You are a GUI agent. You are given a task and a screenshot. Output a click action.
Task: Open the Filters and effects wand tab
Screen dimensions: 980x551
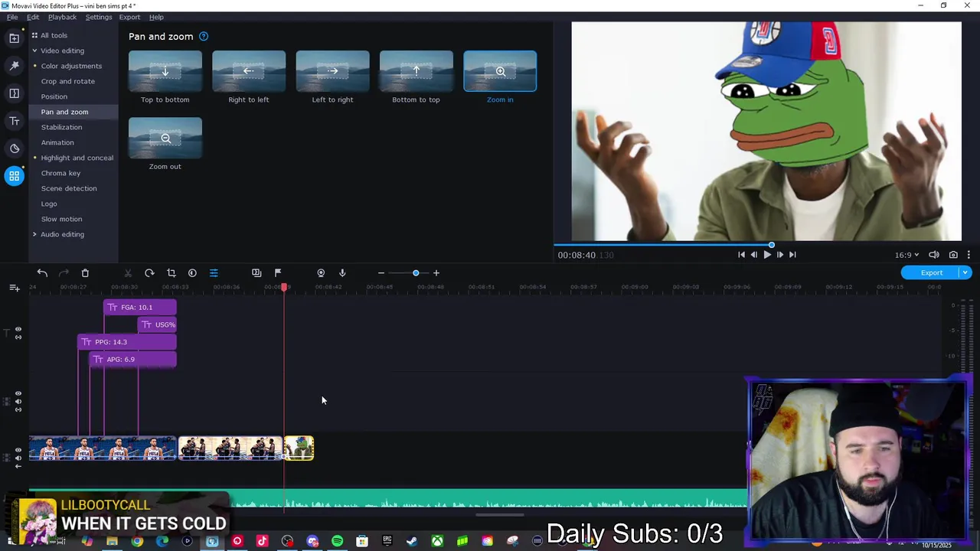click(14, 66)
